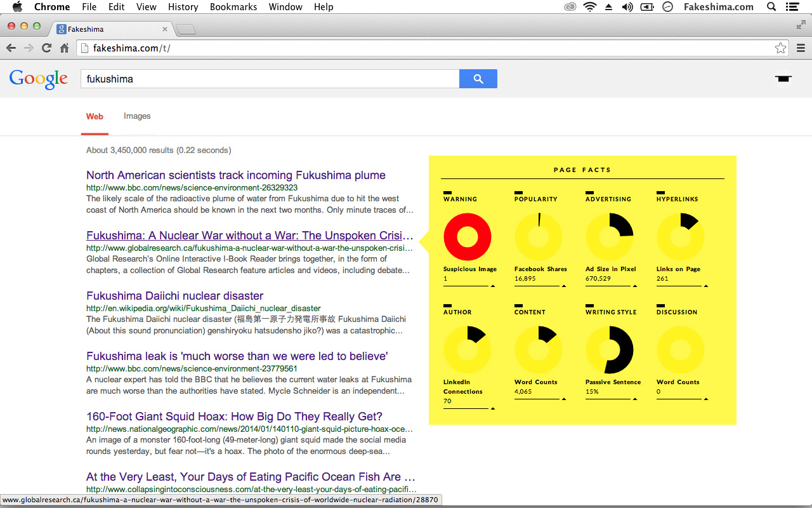Close the Fakeshima tab

[165, 29]
